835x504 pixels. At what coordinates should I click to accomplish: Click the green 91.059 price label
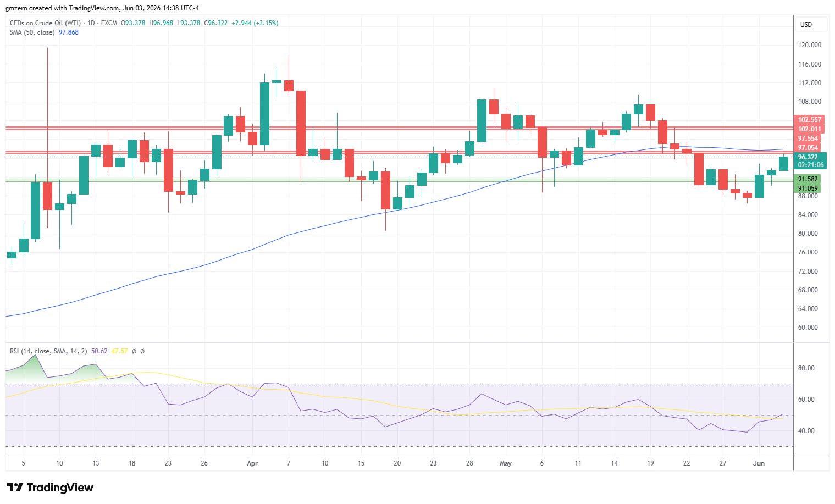click(808, 189)
